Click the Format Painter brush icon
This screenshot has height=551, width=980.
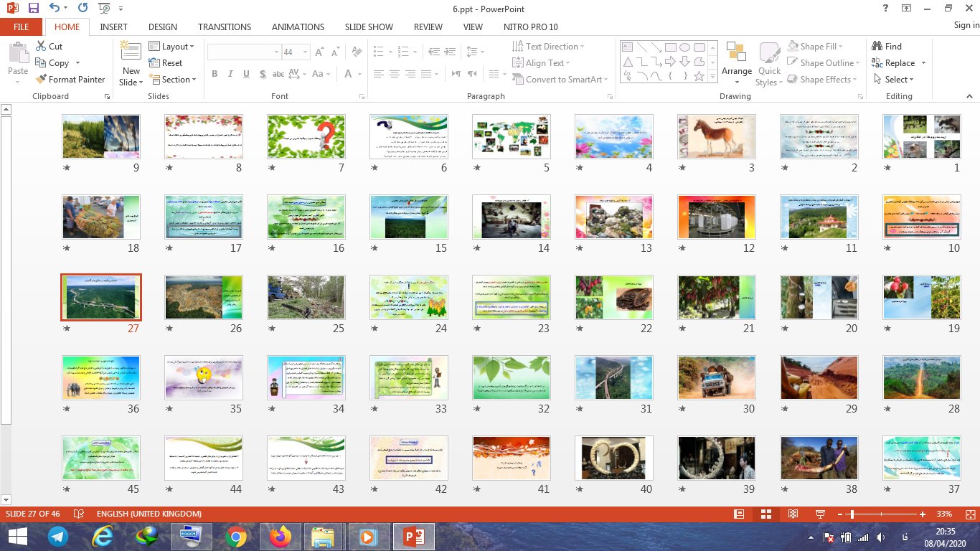[41, 80]
